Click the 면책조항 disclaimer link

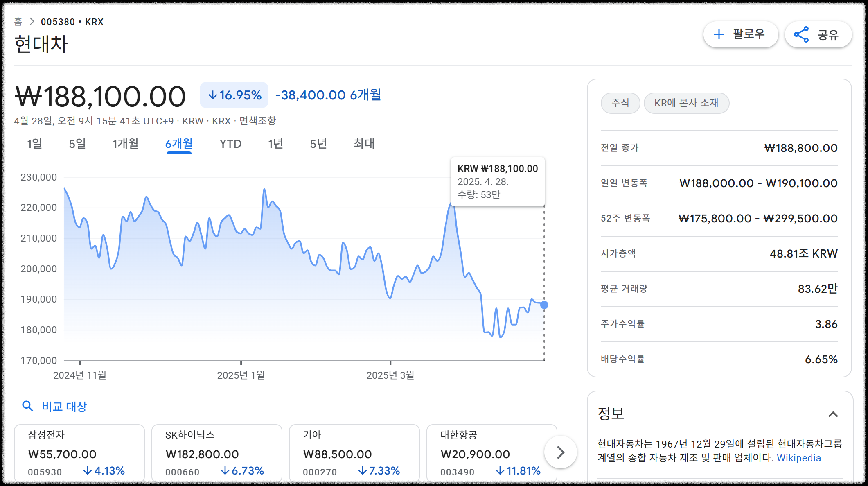tap(257, 121)
